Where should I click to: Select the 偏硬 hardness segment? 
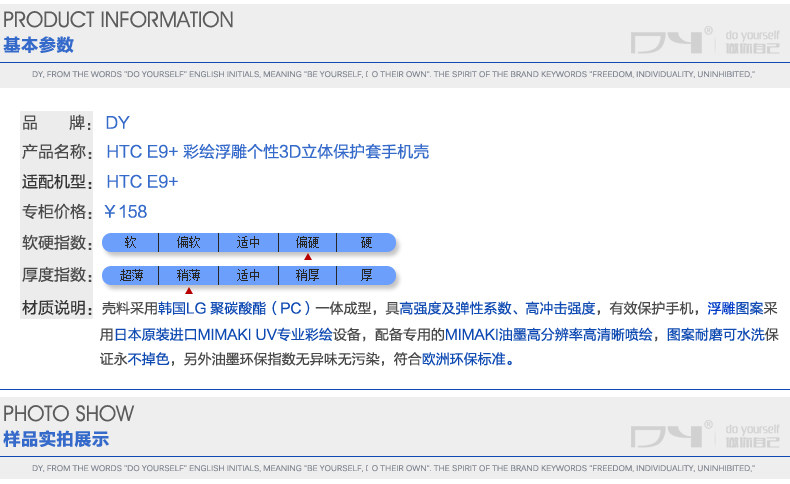tap(307, 243)
